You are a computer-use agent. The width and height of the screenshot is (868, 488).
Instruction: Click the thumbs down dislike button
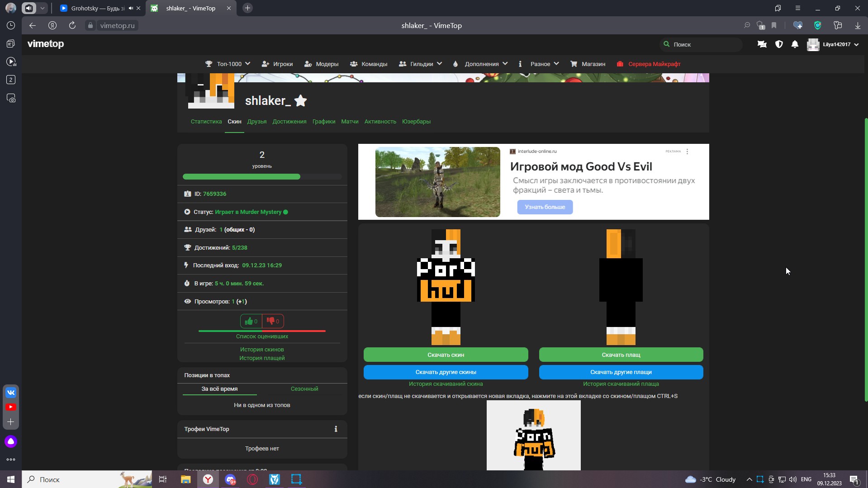(x=273, y=321)
